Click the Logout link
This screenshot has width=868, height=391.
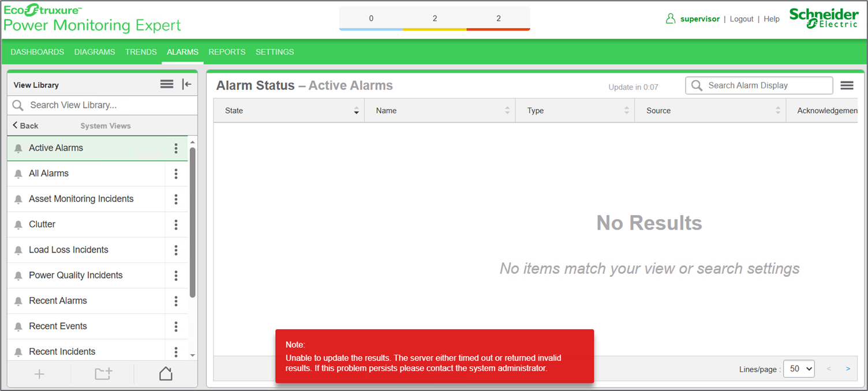pyautogui.click(x=742, y=19)
